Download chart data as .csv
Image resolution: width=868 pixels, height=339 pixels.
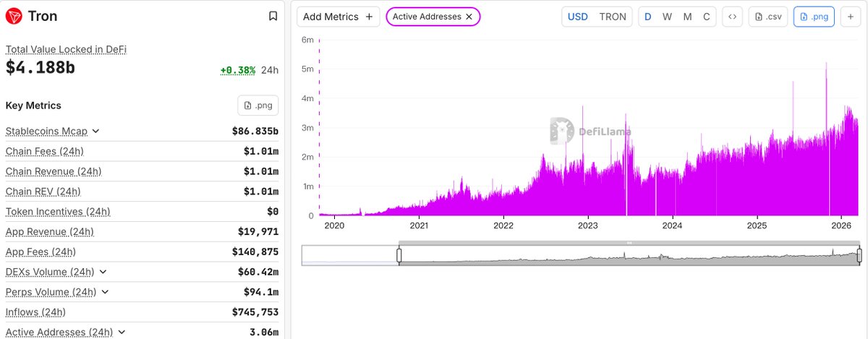click(767, 17)
